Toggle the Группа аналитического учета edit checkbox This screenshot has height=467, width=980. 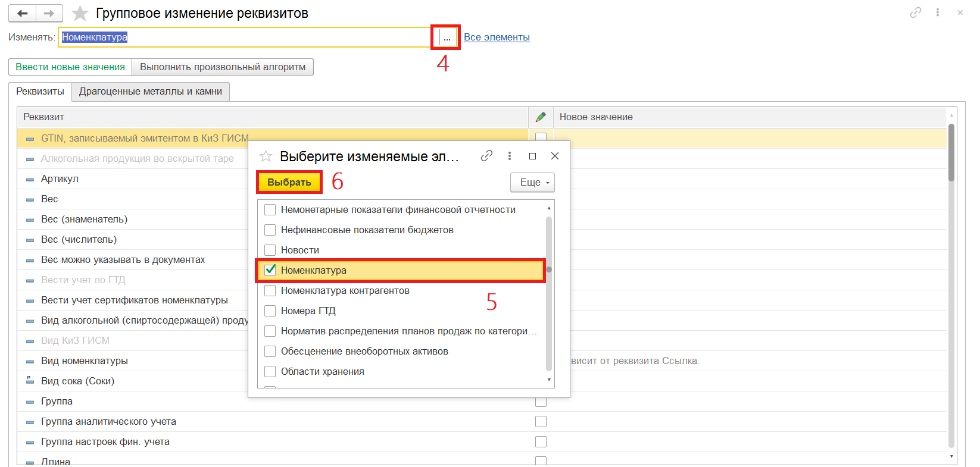[x=541, y=421]
